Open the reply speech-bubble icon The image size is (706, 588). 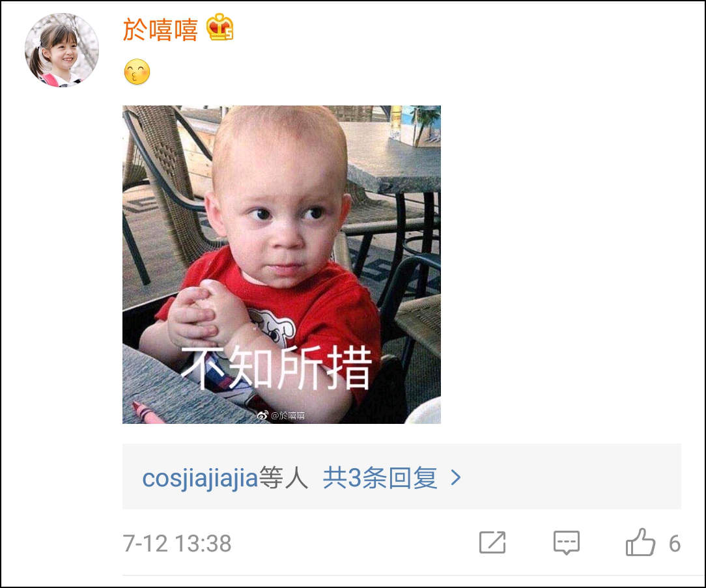coord(567,543)
